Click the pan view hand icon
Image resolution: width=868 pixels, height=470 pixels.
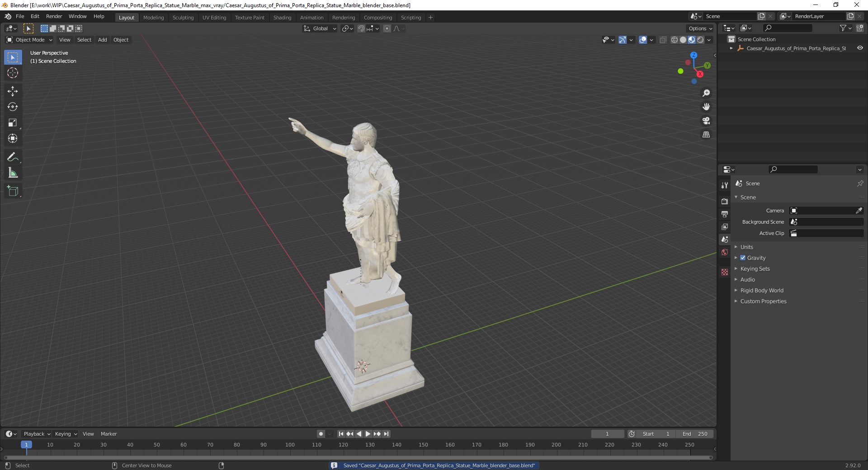click(706, 107)
